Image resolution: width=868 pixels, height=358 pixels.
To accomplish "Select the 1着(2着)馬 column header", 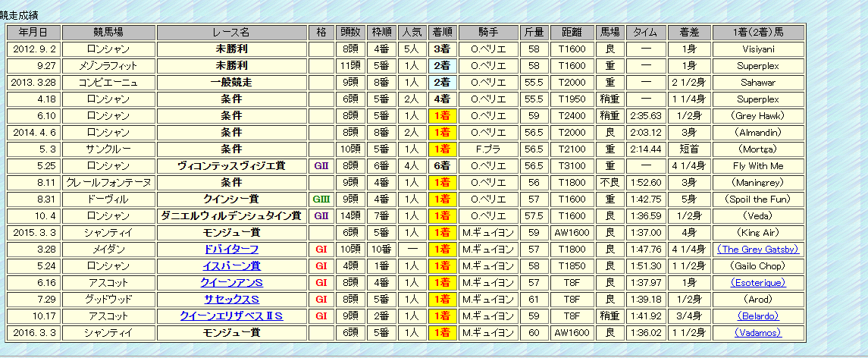I will [757, 32].
